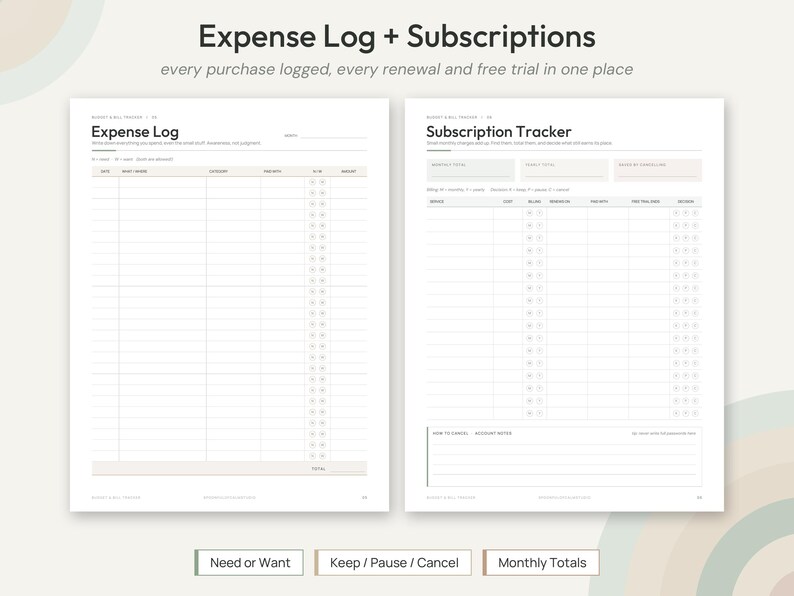794x596 pixels.
Task: Click the DATE column header
Action: (x=105, y=172)
